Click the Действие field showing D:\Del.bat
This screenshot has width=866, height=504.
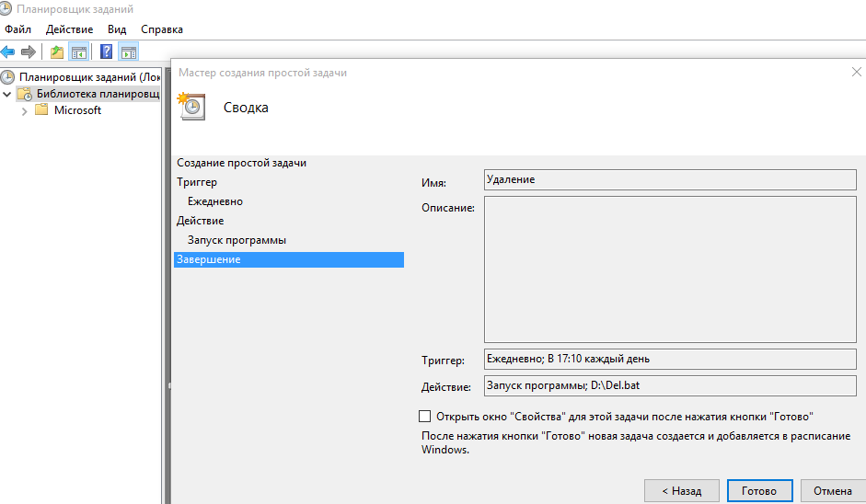pyautogui.click(x=670, y=385)
